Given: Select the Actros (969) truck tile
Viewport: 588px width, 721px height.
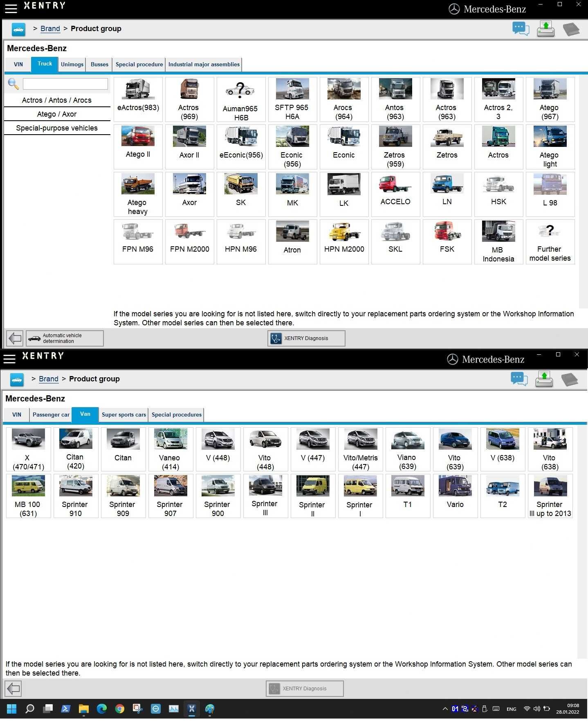Looking at the screenshot, I should tap(190, 99).
